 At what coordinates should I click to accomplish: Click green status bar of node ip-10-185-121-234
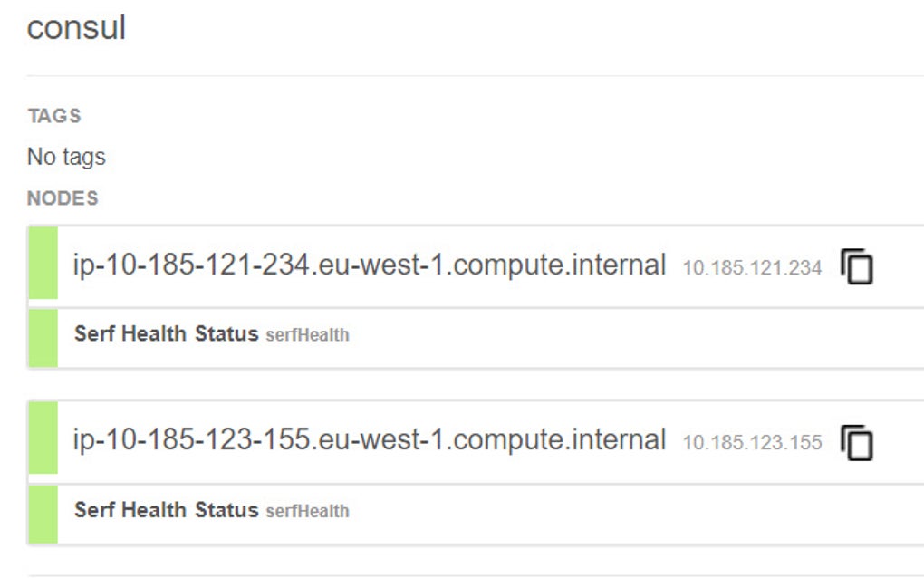(x=43, y=265)
